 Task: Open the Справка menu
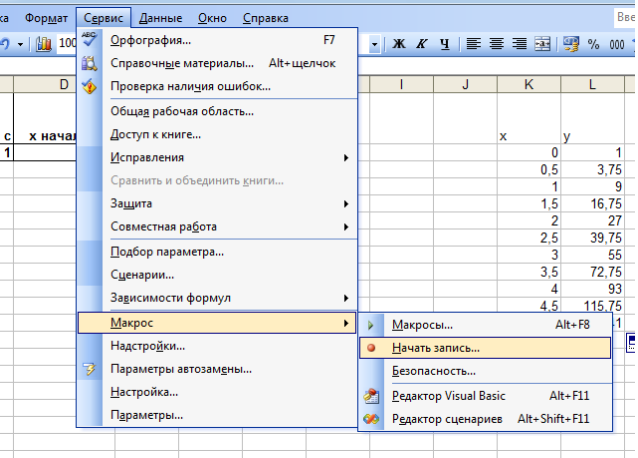tap(265, 18)
